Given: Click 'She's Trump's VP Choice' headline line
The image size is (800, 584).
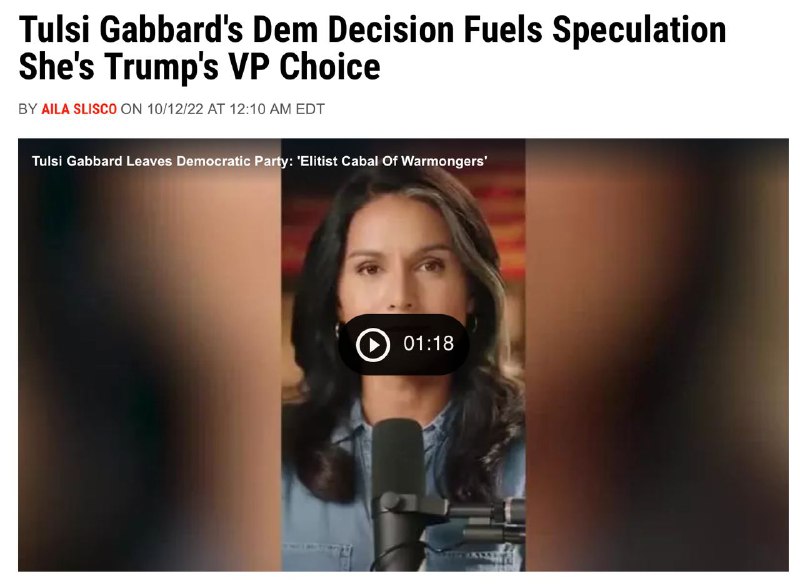Looking at the screenshot, I should (199, 67).
